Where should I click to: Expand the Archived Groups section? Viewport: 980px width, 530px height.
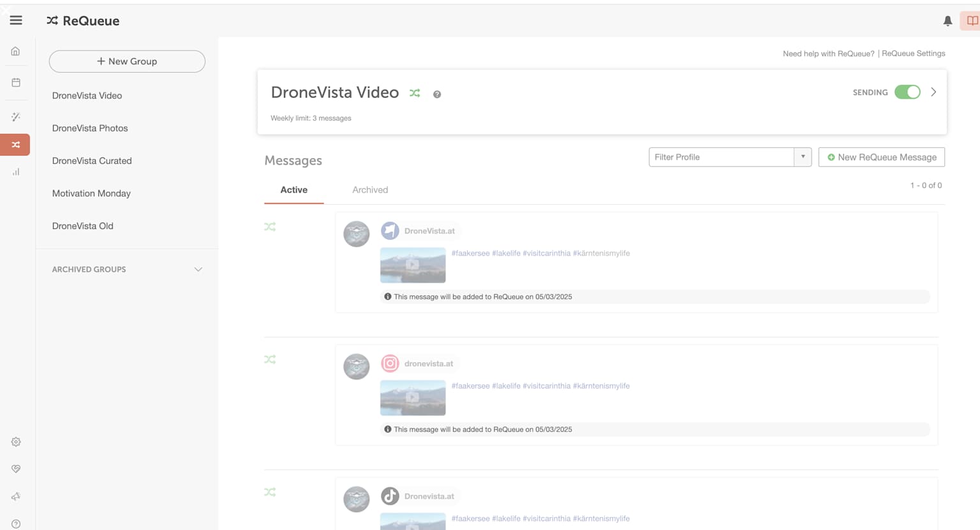(x=198, y=269)
